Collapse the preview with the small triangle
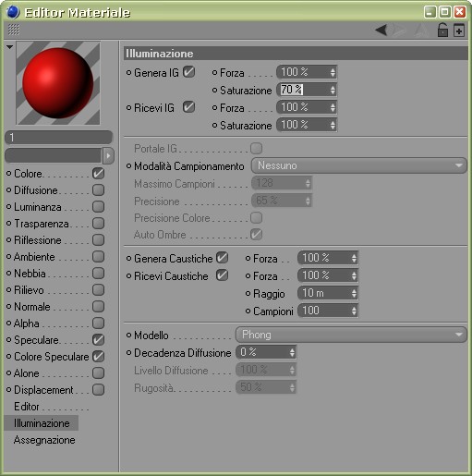This screenshot has width=472, height=476. coord(9,47)
